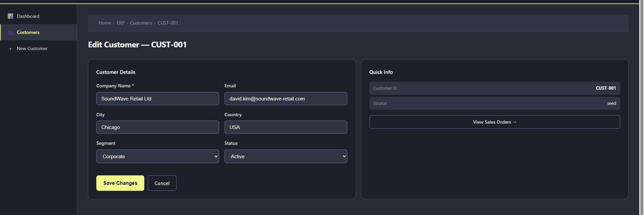Click the Segment field label
This screenshot has width=644, height=215.
(106, 143)
